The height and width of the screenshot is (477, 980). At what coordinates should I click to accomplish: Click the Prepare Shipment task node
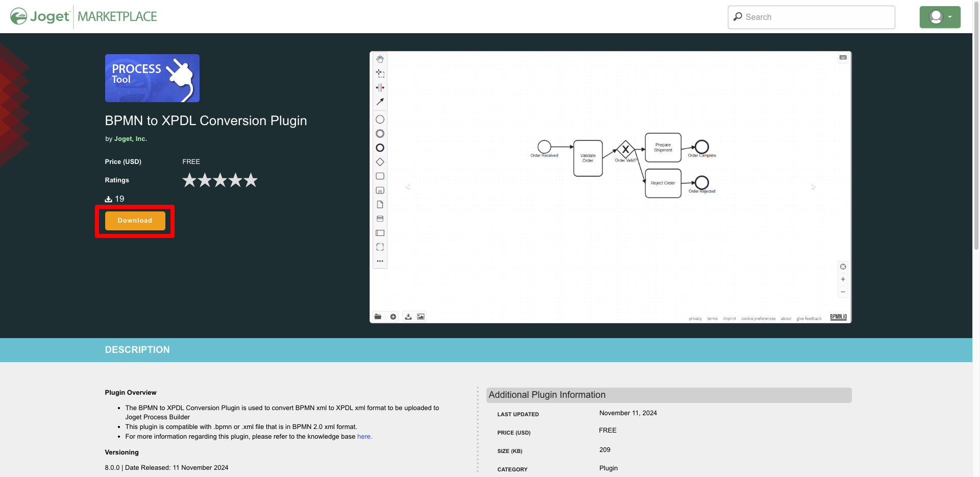(663, 148)
